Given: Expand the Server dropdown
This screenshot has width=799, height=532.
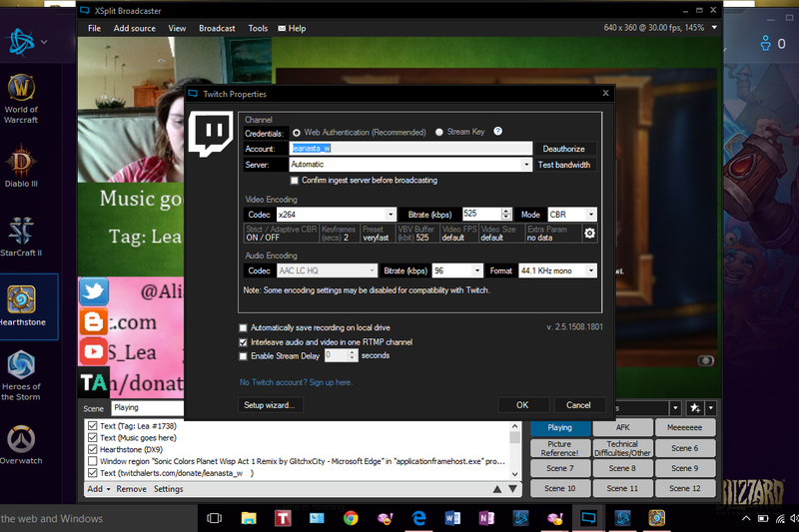Looking at the screenshot, I should tap(526, 165).
